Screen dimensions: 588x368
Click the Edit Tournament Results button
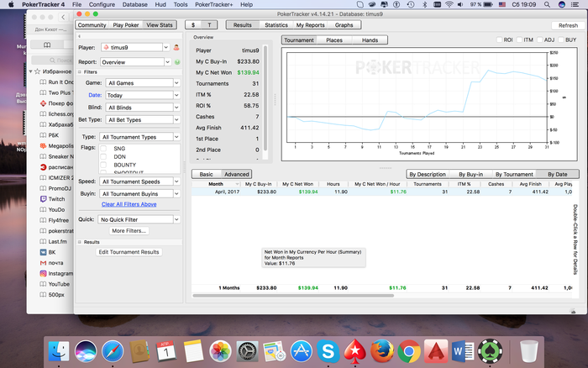(x=129, y=252)
